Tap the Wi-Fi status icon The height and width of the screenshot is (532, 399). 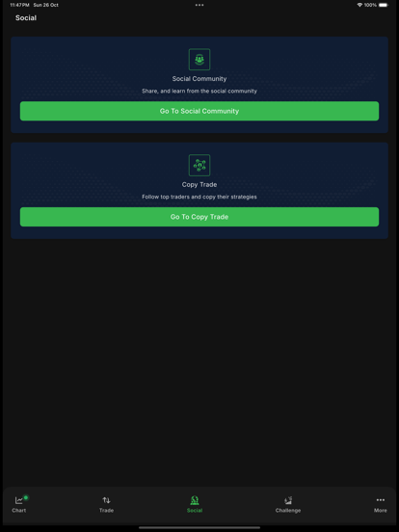[x=359, y=5]
